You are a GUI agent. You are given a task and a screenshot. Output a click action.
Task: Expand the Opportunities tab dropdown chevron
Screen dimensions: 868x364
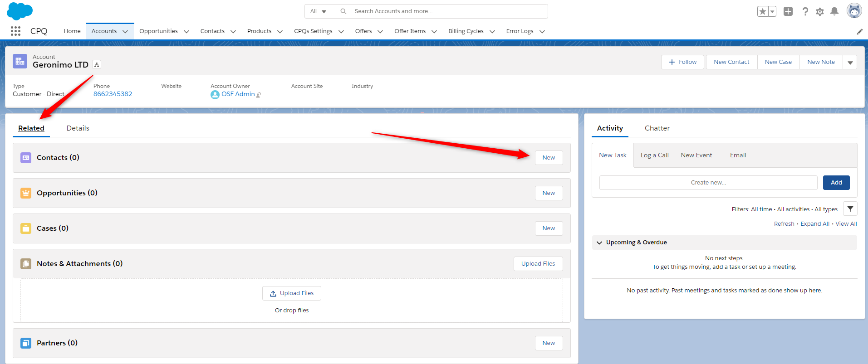point(186,31)
